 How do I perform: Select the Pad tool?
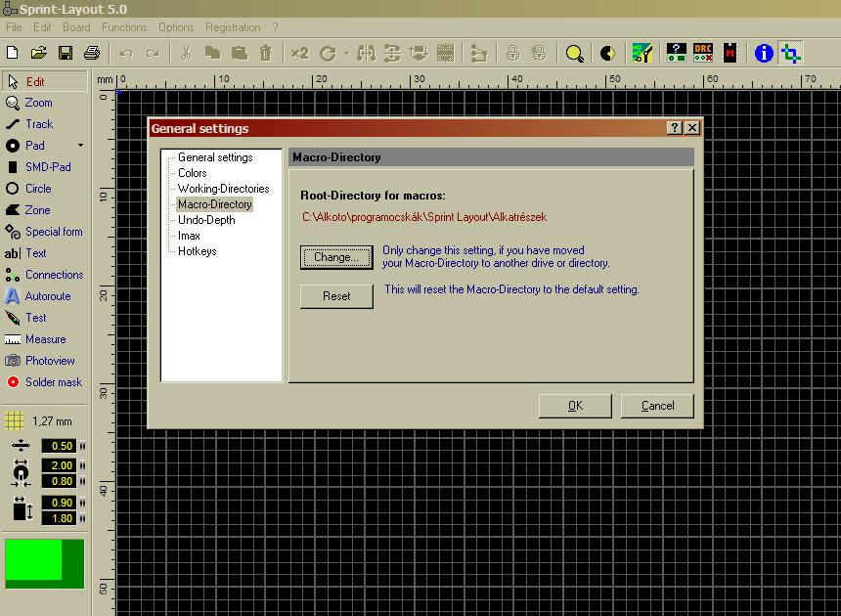[x=37, y=146]
